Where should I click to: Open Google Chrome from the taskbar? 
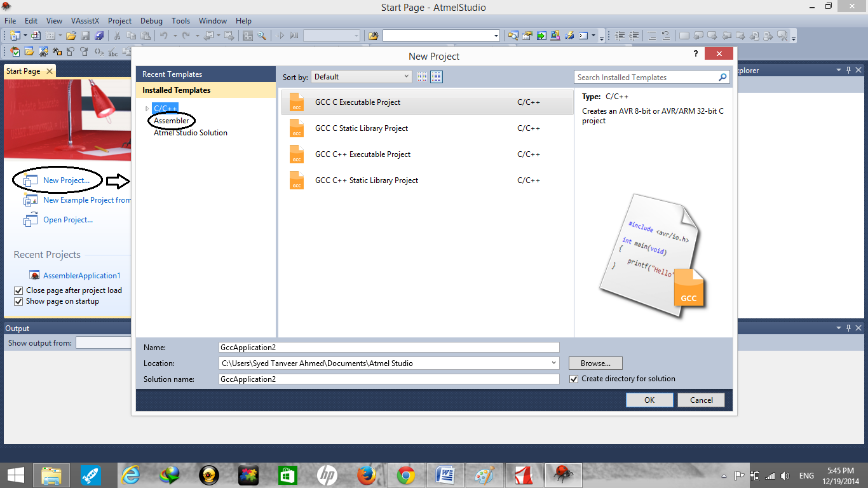(x=406, y=475)
